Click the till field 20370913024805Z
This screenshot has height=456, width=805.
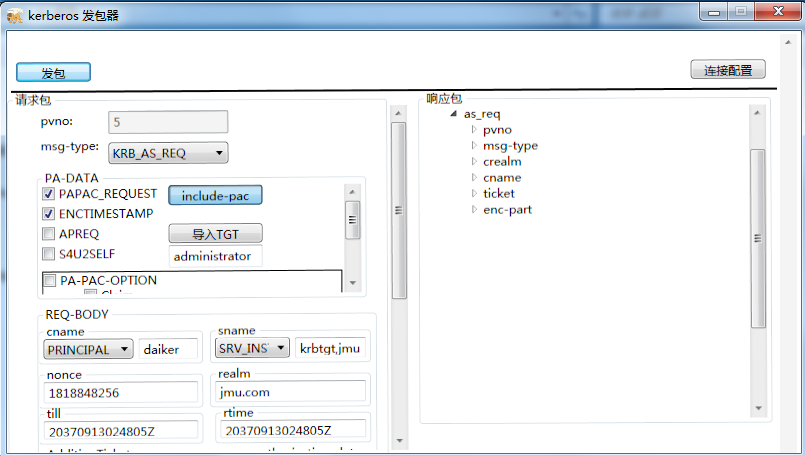point(121,431)
